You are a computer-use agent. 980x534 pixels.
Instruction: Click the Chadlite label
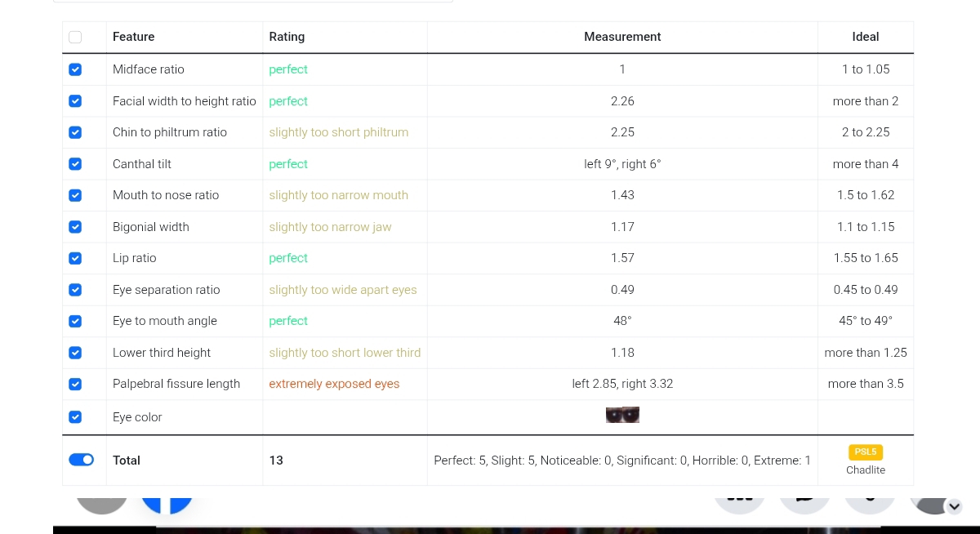(x=866, y=470)
